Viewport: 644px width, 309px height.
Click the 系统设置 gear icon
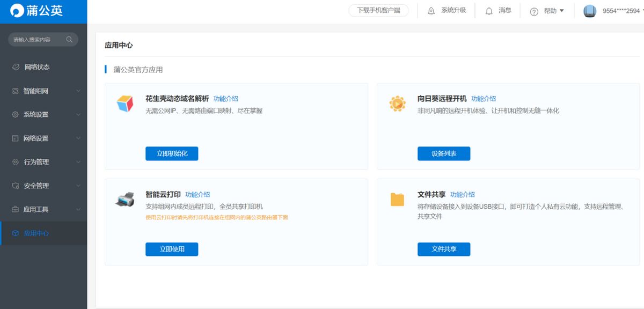pos(16,115)
